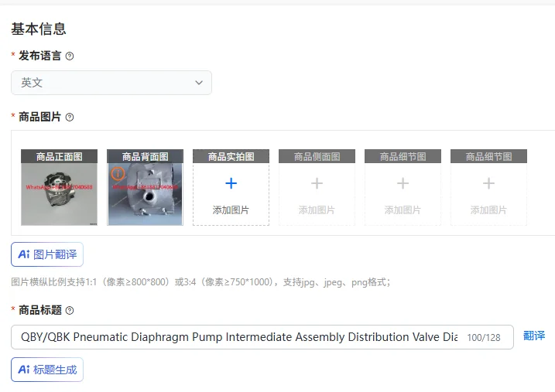Focus the 商品标题 text input field
The image size is (555, 392).
click(x=262, y=337)
